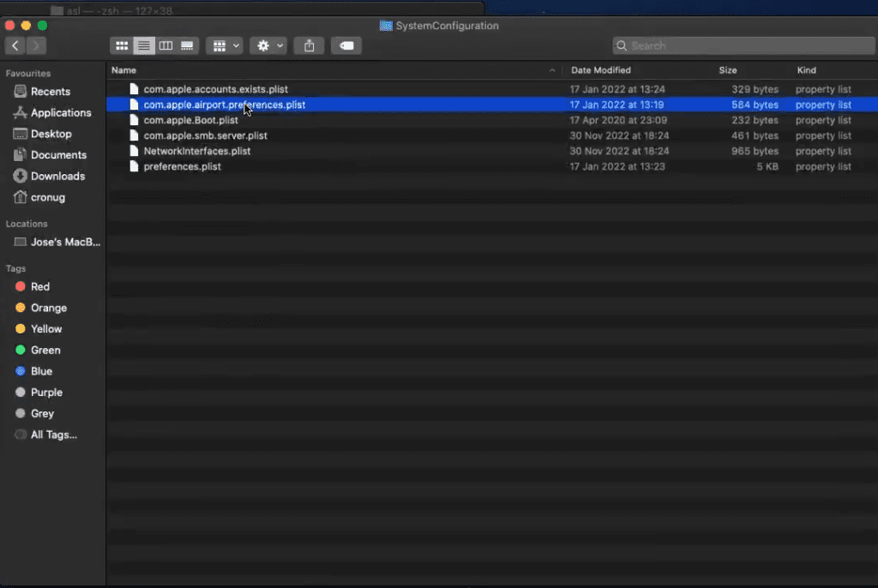Filter by Green tag
Viewport: 878px width, 588px height.
tap(45, 350)
